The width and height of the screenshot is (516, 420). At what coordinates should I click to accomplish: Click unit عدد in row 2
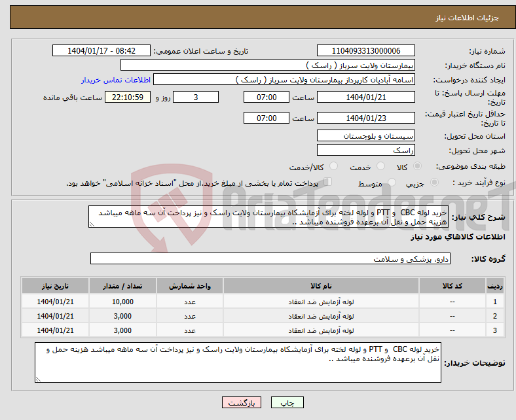click(190, 316)
